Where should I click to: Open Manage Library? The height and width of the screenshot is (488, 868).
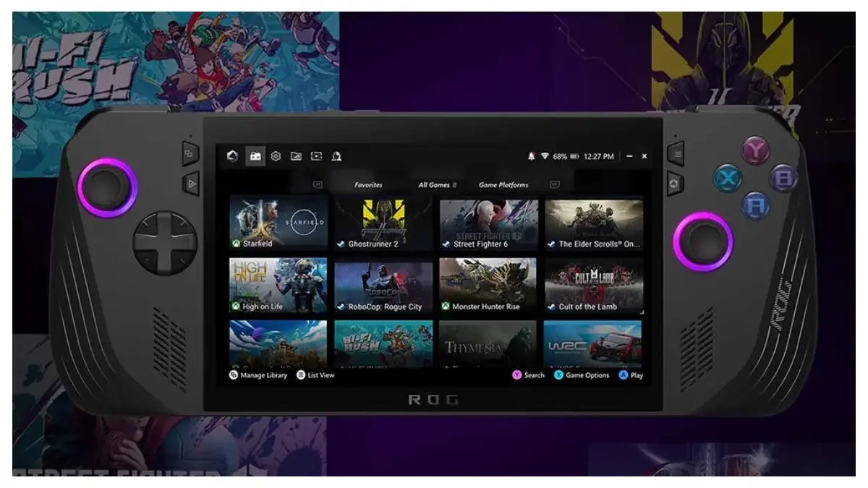coord(258,375)
